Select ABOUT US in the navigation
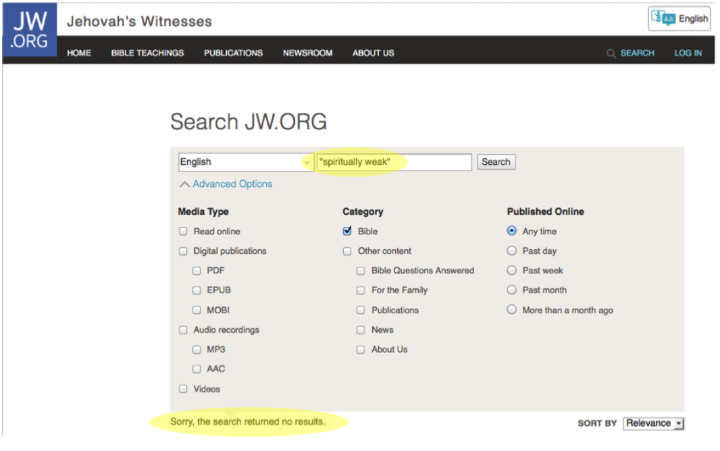Screen dimensions: 720x451 tap(373, 53)
